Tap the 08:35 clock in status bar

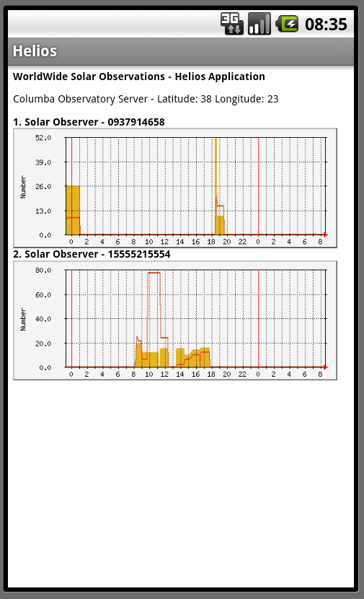(326, 25)
